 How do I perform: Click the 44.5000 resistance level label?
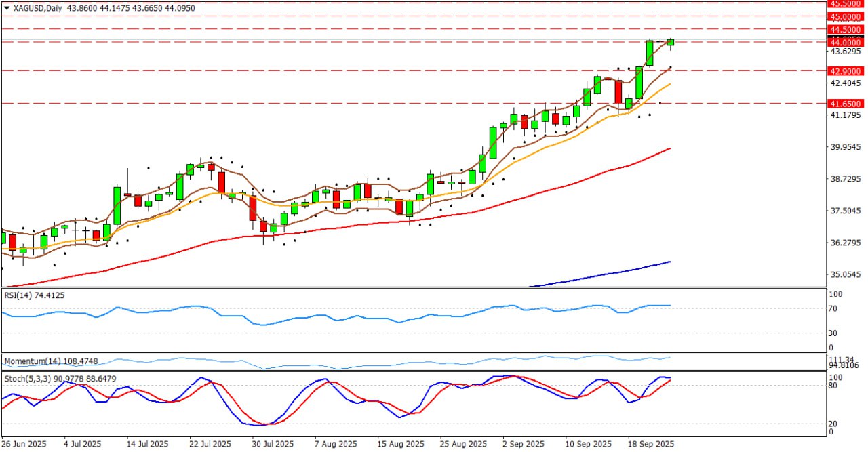click(x=845, y=29)
